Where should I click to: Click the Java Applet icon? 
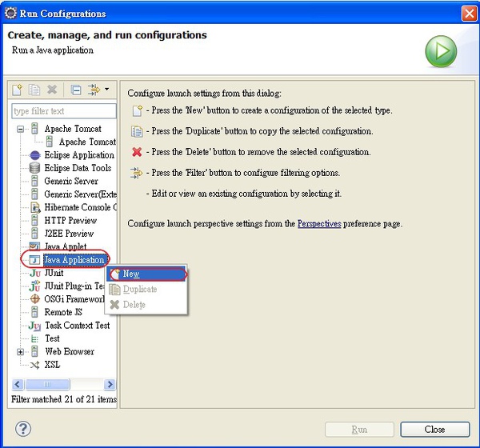tap(34, 246)
